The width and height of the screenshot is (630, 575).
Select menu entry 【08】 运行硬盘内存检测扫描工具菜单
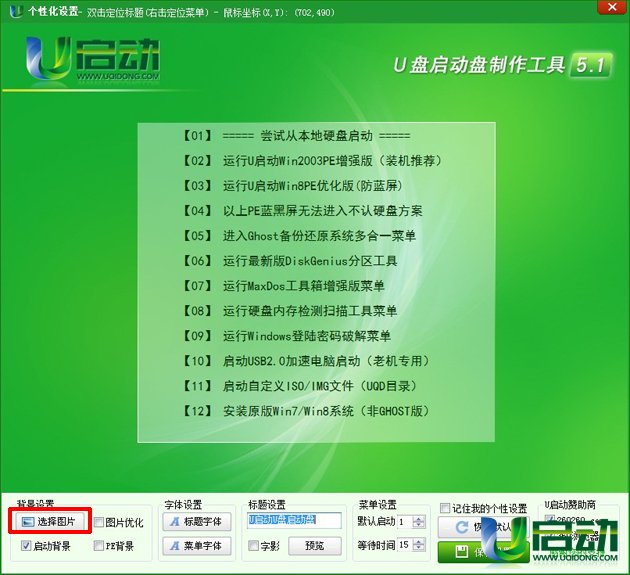click(x=289, y=311)
